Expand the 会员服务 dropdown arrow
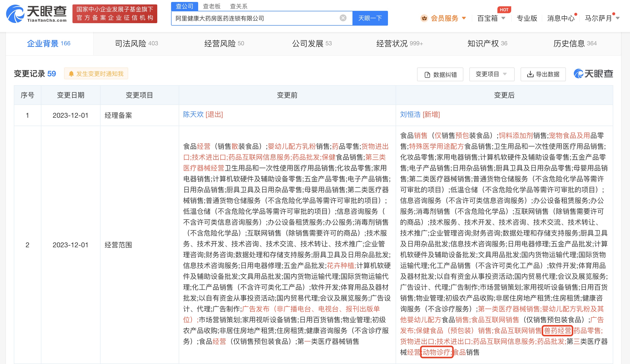The height and width of the screenshot is (364, 630). coord(464,18)
